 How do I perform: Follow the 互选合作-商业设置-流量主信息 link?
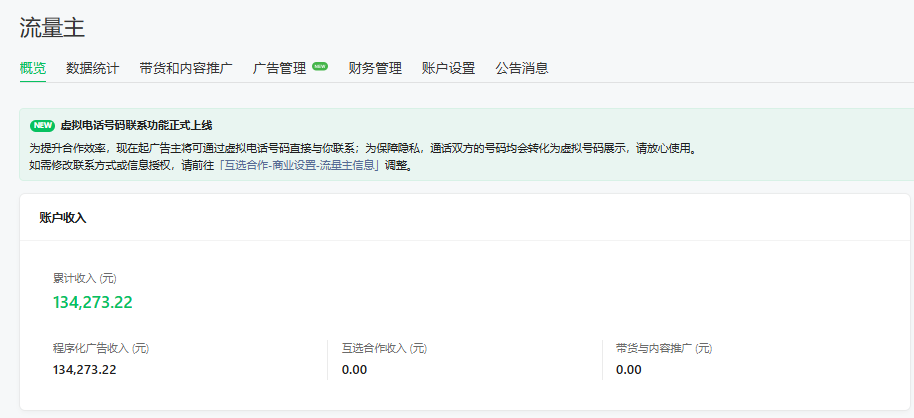[x=300, y=165]
